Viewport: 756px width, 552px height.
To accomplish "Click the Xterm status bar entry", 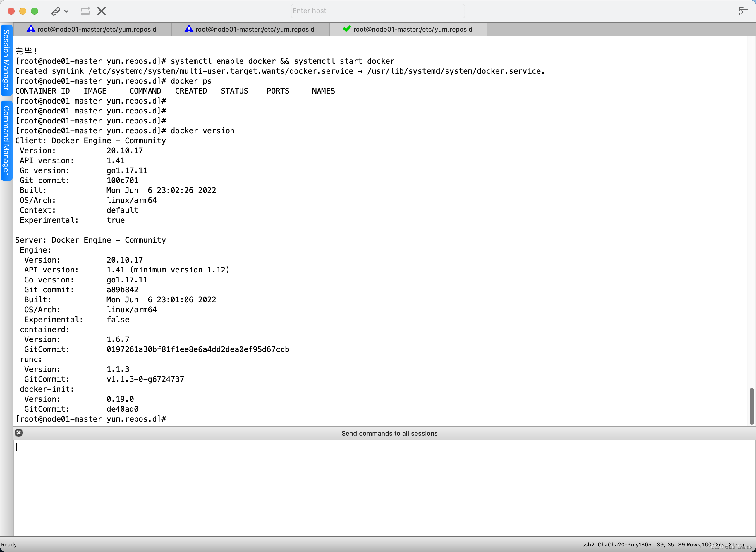I will (x=736, y=545).
